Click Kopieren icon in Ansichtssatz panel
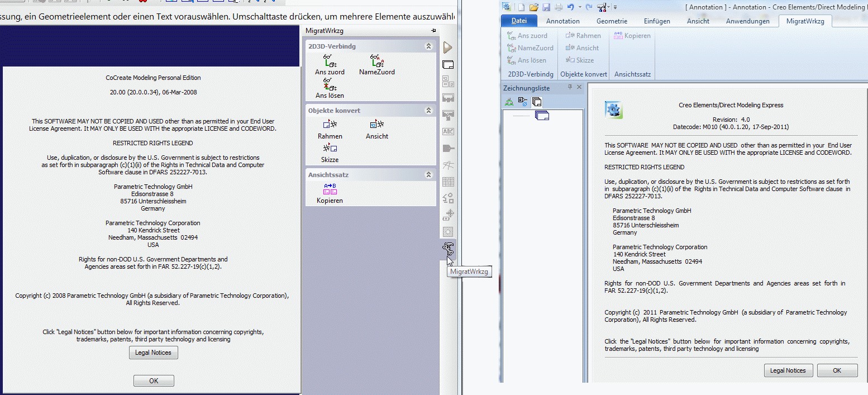 click(x=330, y=189)
